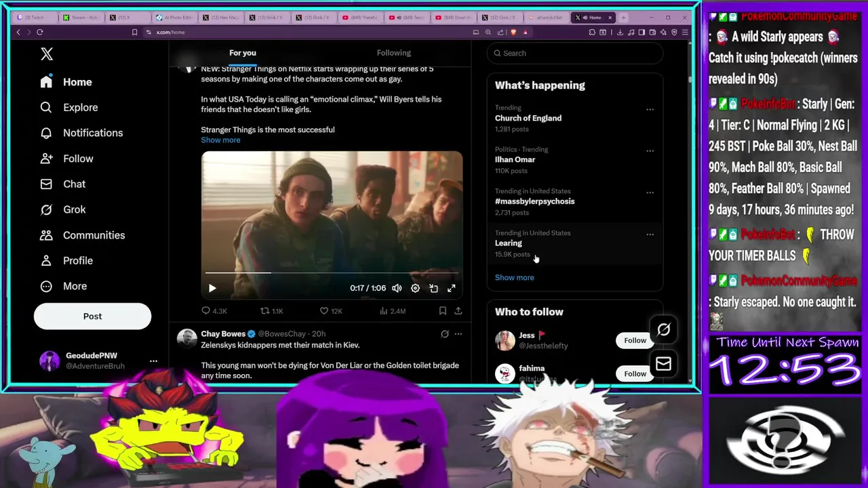Open Church of England trend
Screen dimensions: 868x488
pos(528,118)
